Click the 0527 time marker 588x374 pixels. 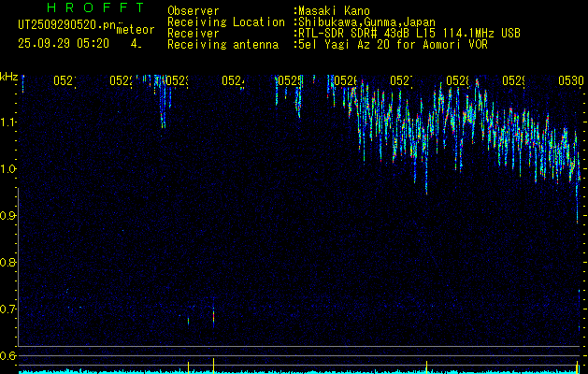pyautogui.click(x=400, y=81)
